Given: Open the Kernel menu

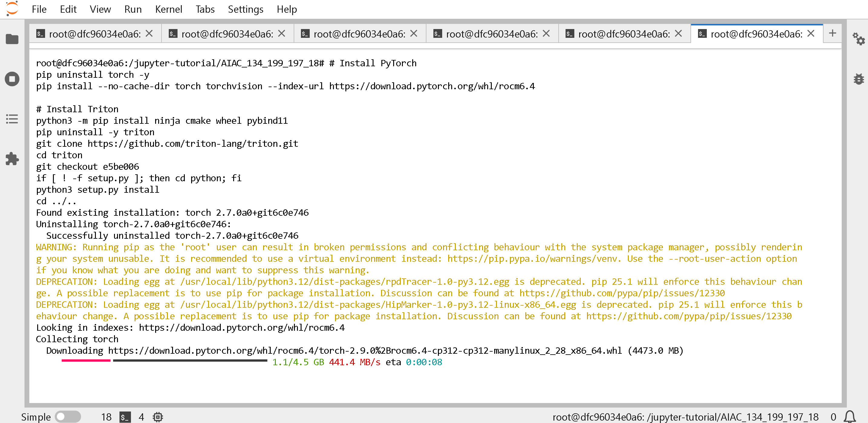Looking at the screenshot, I should [x=168, y=9].
